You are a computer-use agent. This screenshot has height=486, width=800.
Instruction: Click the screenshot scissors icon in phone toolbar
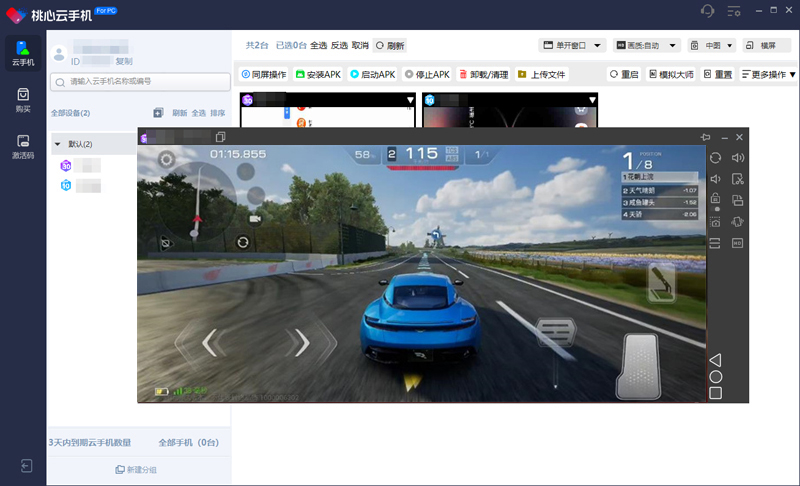738,179
